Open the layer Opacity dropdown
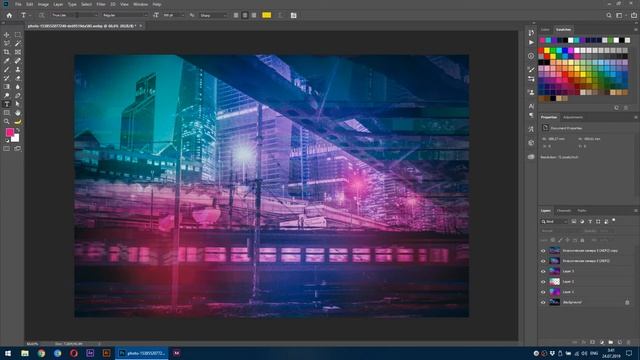The height and width of the screenshot is (360, 640). pos(607,231)
